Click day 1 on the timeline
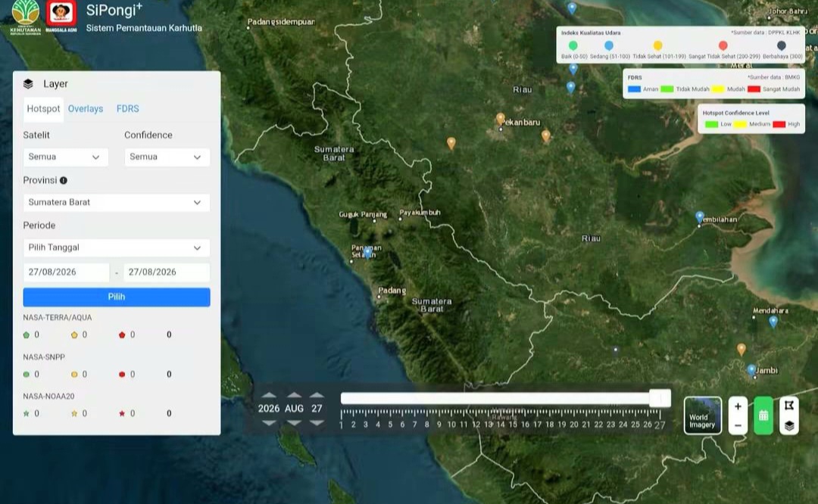Image resolution: width=818 pixels, height=504 pixels. (341, 425)
